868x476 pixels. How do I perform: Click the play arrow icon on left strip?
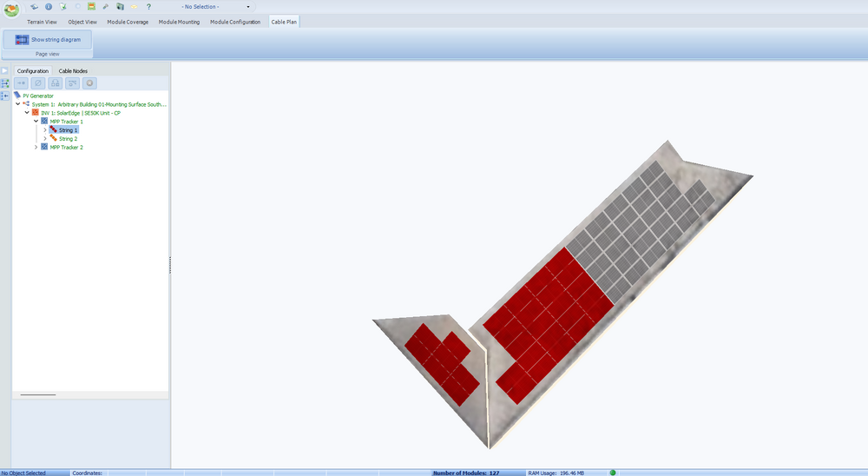coord(5,71)
